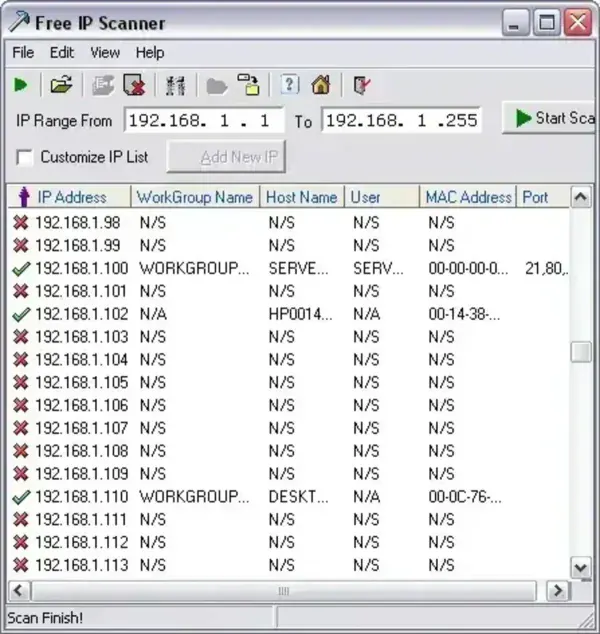This screenshot has height=634, width=600.
Task: Select the row 192.168.1.113
Action: pyautogui.click(x=289, y=565)
